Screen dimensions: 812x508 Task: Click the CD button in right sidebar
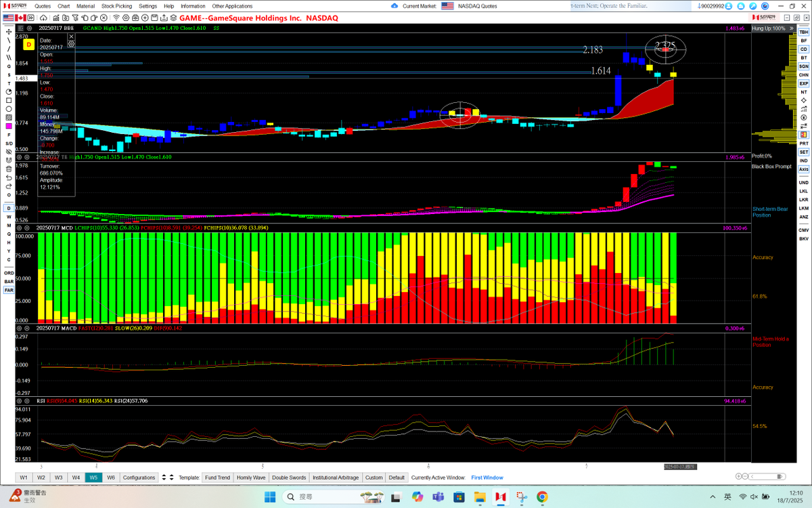tap(804, 49)
